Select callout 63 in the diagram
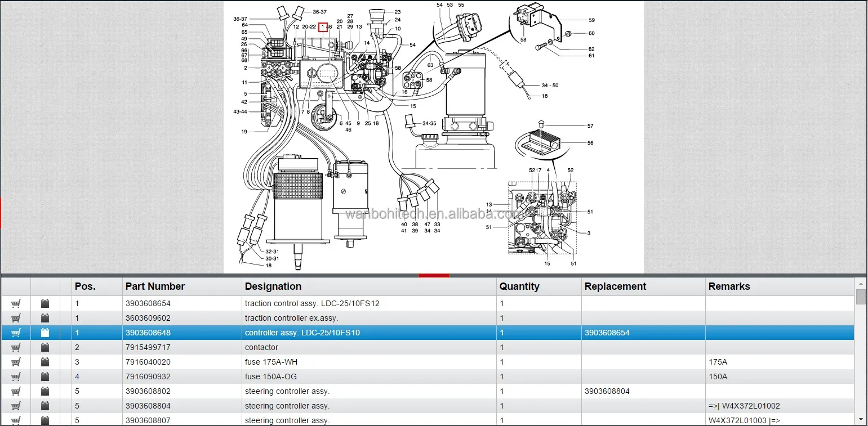 pyautogui.click(x=431, y=65)
